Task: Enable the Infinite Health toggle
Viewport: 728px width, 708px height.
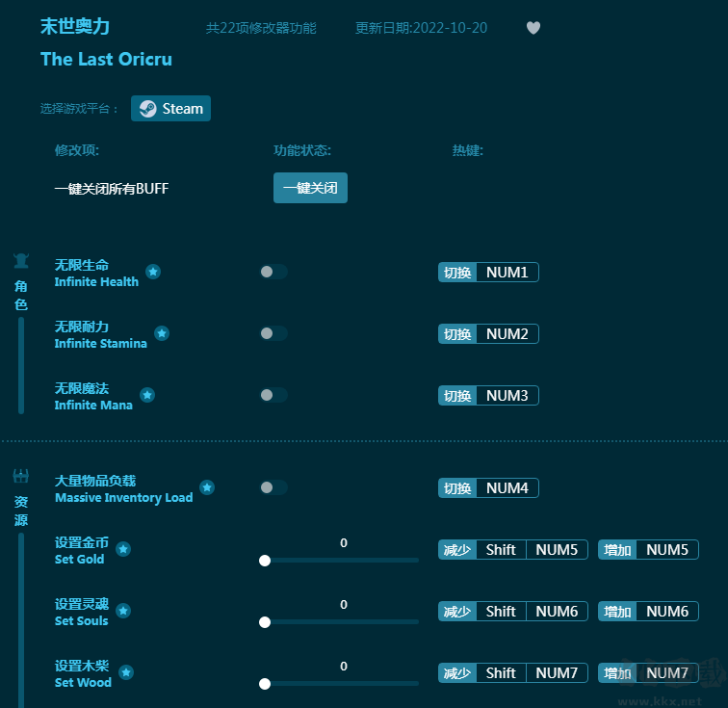Action: click(273, 272)
